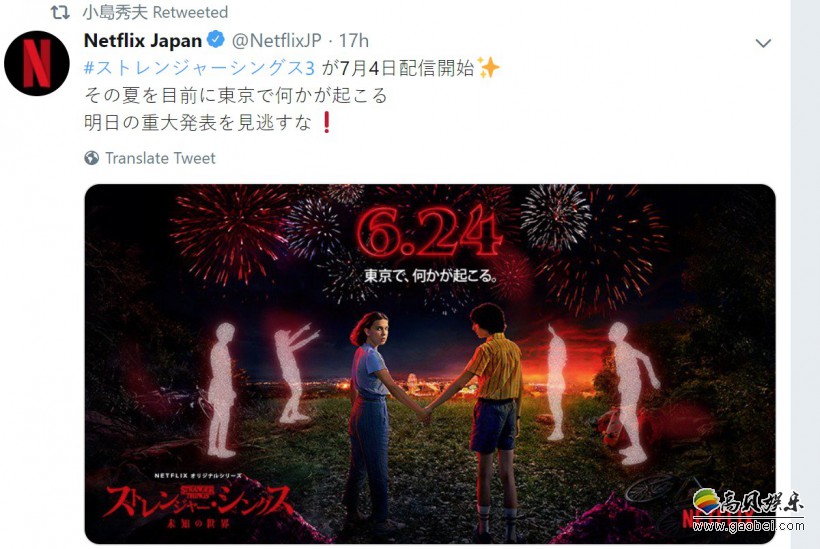Click the retweet icon beside 小島秀夫
Screen dimensions: 820x549
click(60, 12)
